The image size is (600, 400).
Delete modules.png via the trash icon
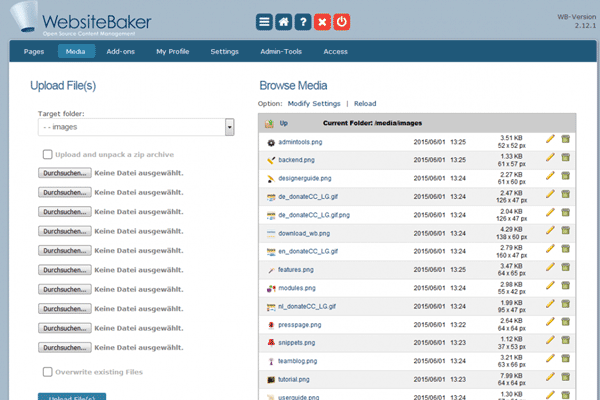pos(565,285)
